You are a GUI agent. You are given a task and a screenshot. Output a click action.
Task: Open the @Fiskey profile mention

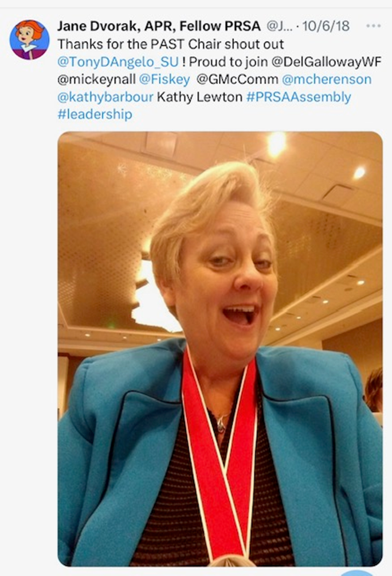pyautogui.click(x=164, y=79)
